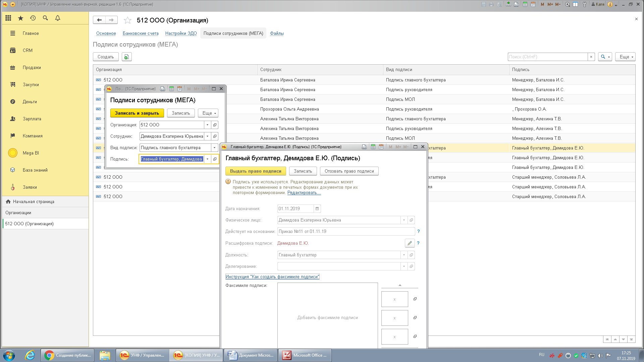Switch to the Основное tab
Viewport: 644px width, 362px height.
tap(106, 33)
